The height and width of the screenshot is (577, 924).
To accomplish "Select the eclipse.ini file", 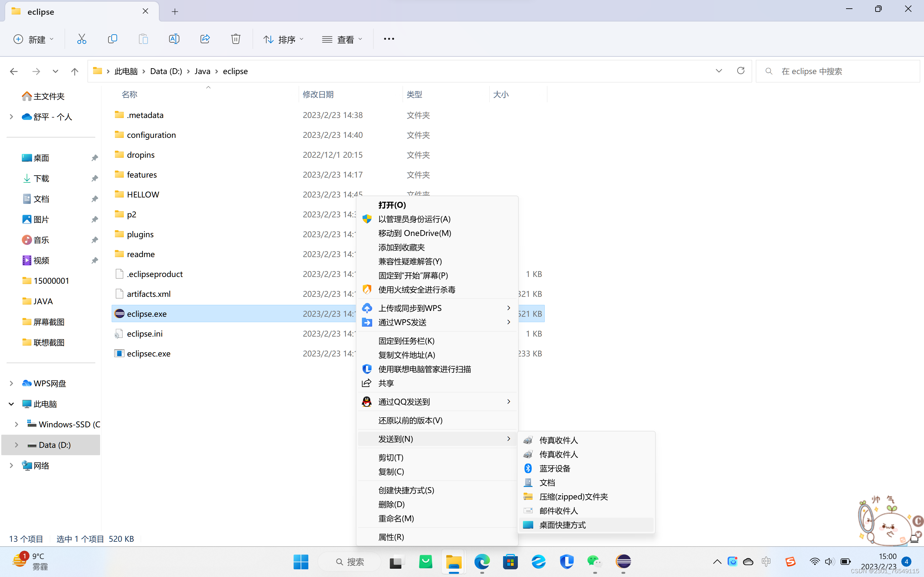I will pos(145,333).
